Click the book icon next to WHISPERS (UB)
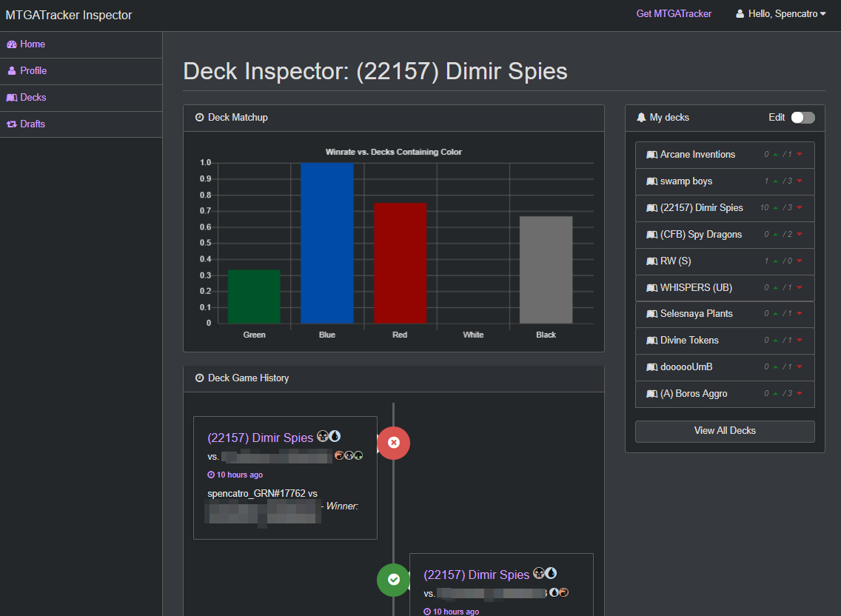 [x=651, y=288]
